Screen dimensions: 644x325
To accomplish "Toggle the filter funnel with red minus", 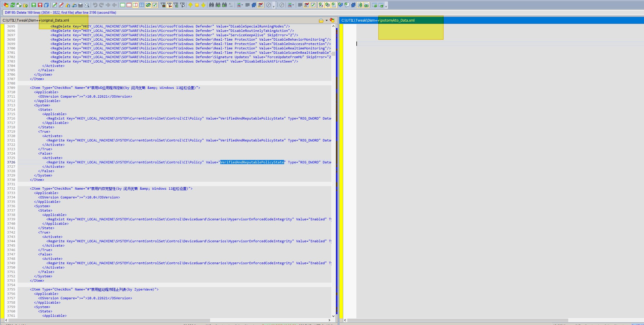I will tap(169, 5).
